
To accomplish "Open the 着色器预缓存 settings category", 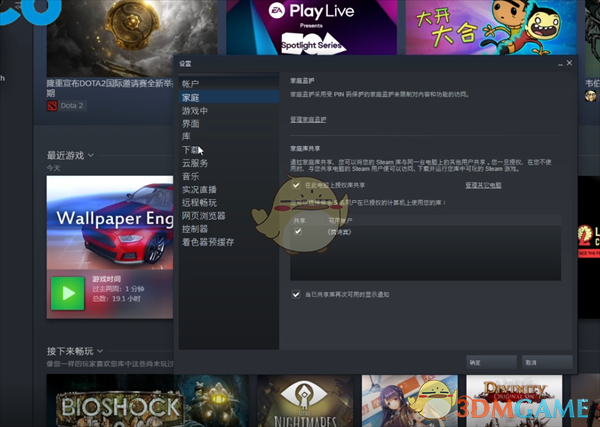I will (x=229, y=242).
